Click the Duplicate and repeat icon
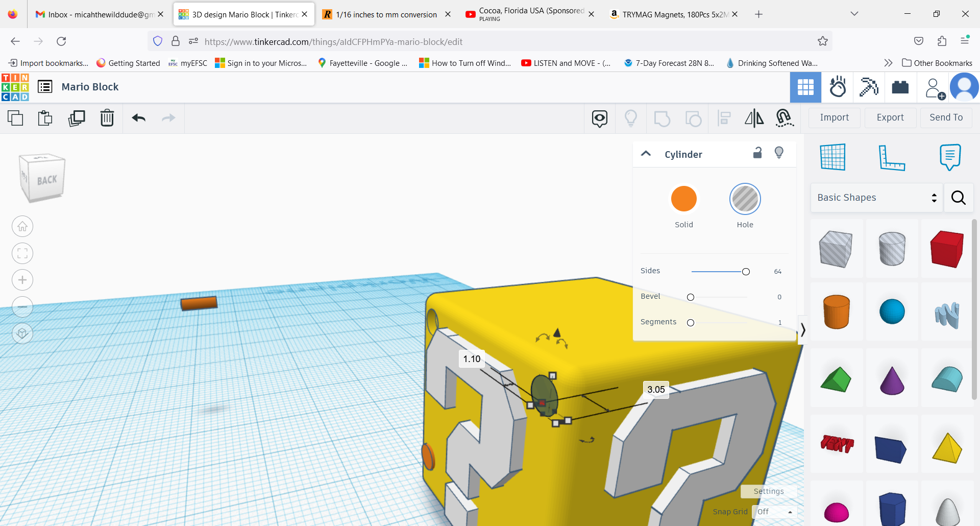 pos(77,118)
